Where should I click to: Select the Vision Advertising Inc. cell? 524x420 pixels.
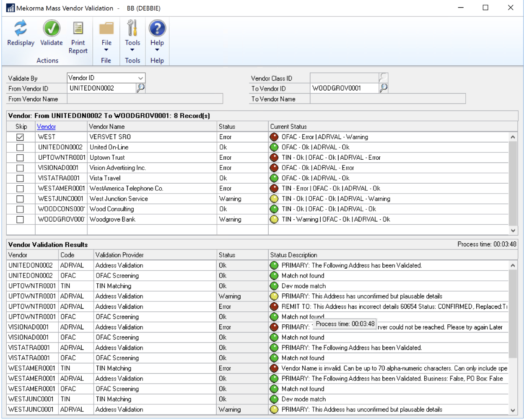(152, 168)
